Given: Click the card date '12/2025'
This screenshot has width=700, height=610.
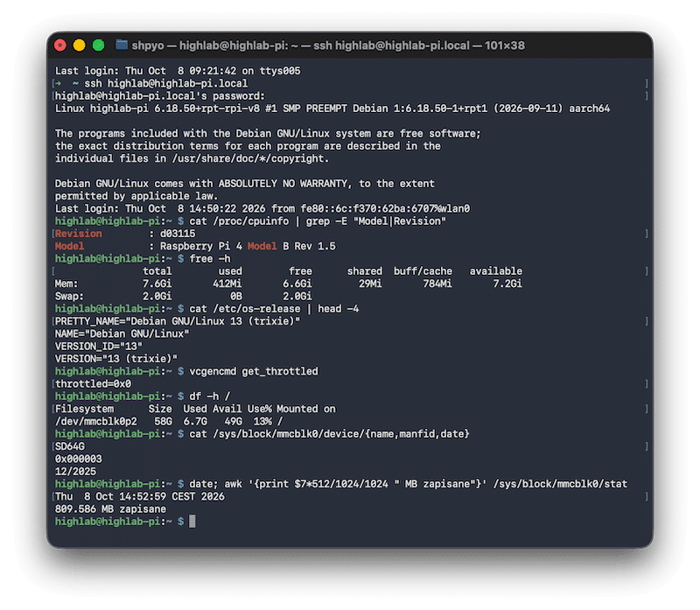Looking at the screenshot, I should click(75, 471).
